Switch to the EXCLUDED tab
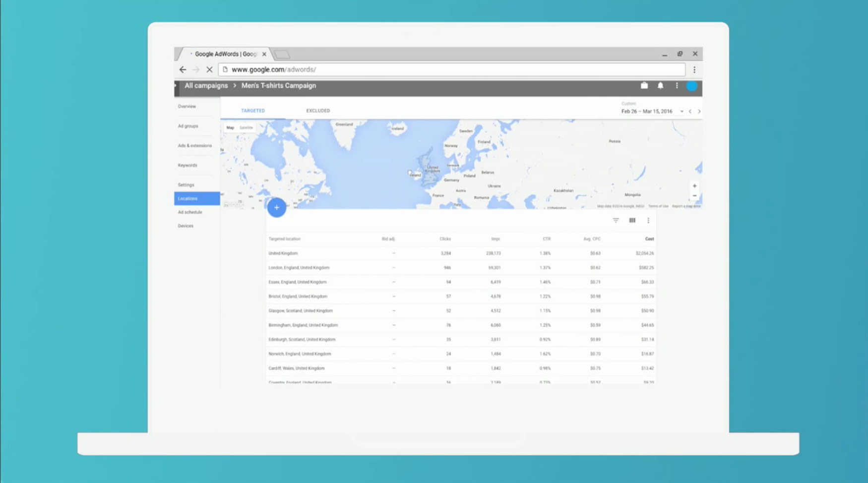The image size is (868, 483). coord(318,111)
